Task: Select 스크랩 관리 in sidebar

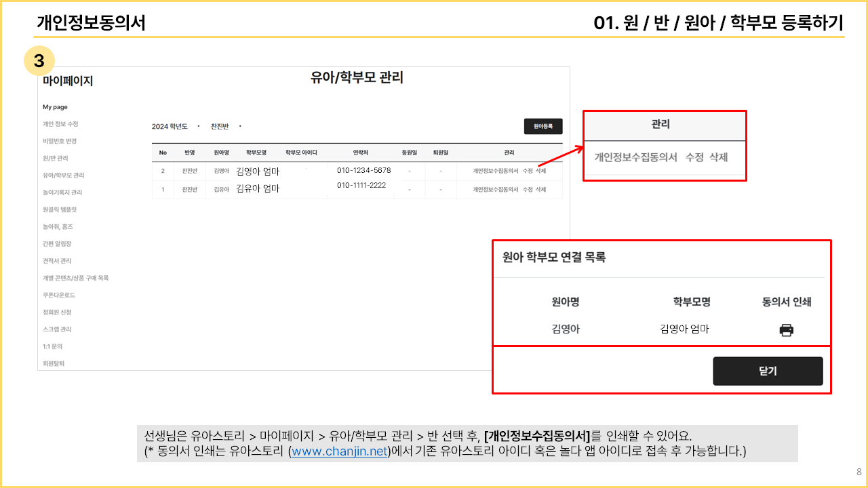Action: (x=57, y=329)
